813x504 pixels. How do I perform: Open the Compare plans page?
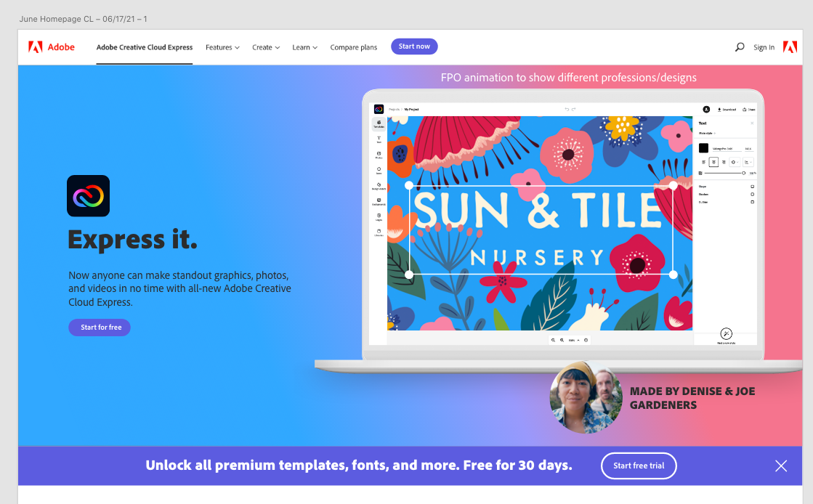[354, 47]
